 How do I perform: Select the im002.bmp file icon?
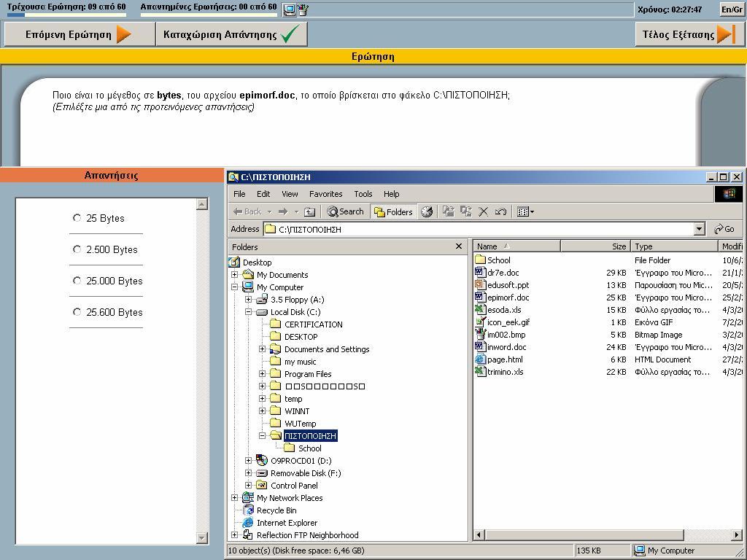pos(480,334)
